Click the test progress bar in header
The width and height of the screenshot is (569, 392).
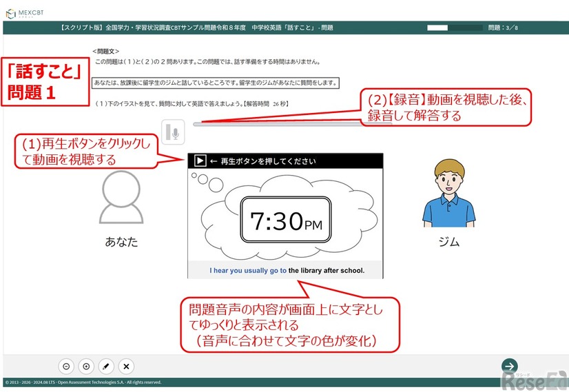point(455,28)
